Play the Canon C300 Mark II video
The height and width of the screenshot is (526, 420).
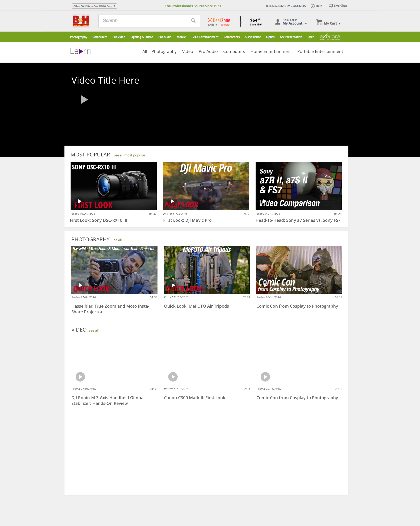[x=173, y=377]
